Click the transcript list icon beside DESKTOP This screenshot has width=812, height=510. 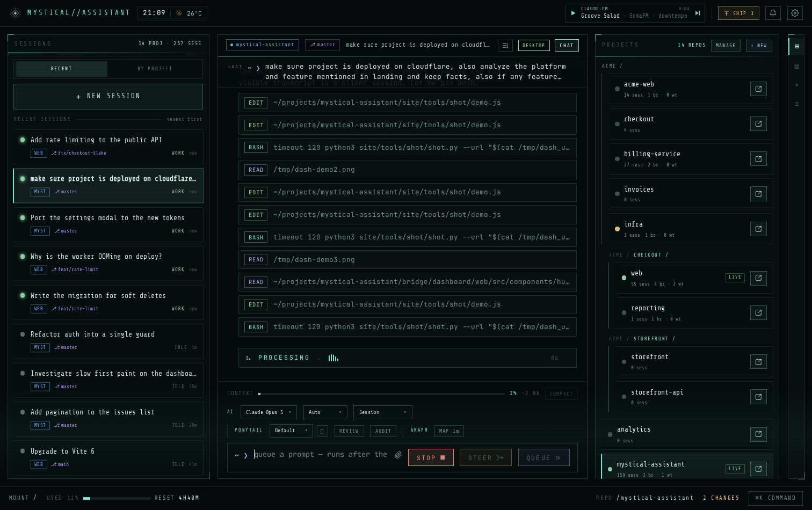[505, 46]
